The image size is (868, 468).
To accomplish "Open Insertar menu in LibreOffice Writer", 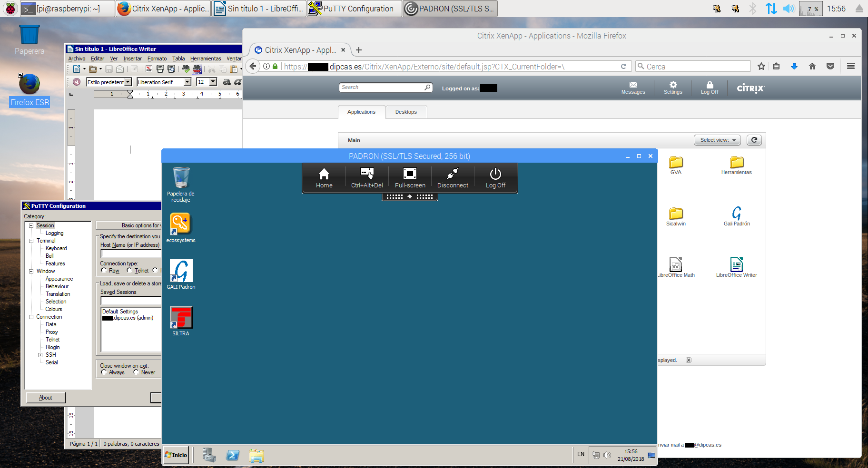I will (x=132, y=58).
